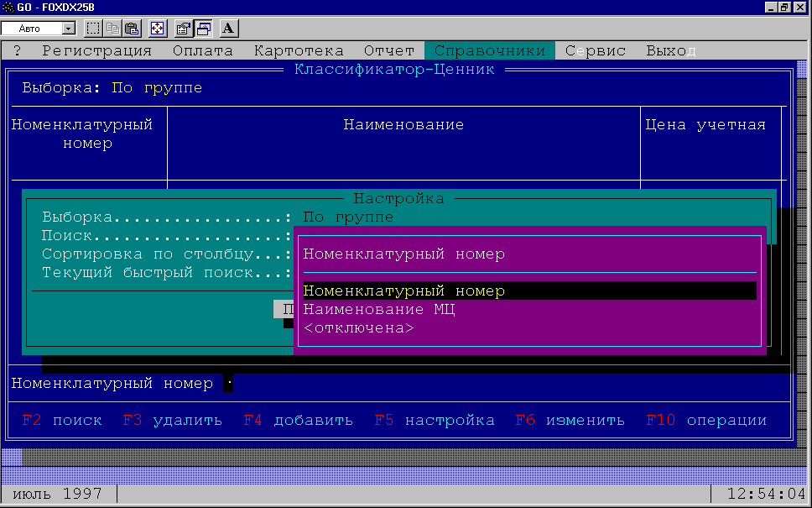Image resolution: width=812 pixels, height=508 pixels.
Task: Switch to full screen via toolbar icon
Action: point(158,28)
